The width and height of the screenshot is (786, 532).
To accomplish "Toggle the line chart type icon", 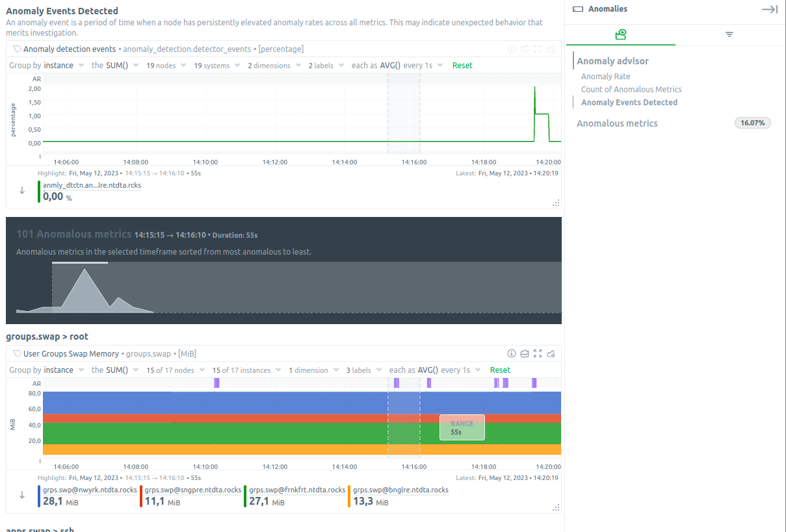I will (x=525, y=49).
